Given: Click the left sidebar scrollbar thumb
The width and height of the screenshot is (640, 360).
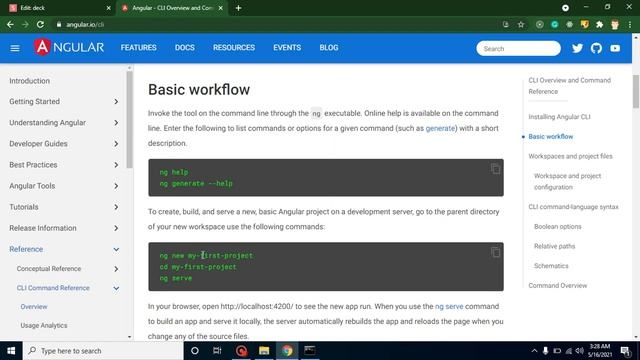Looking at the screenshot, I should (x=129, y=119).
